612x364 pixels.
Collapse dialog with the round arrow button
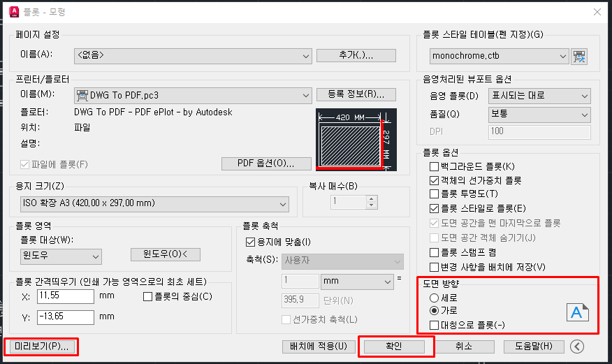577,347
